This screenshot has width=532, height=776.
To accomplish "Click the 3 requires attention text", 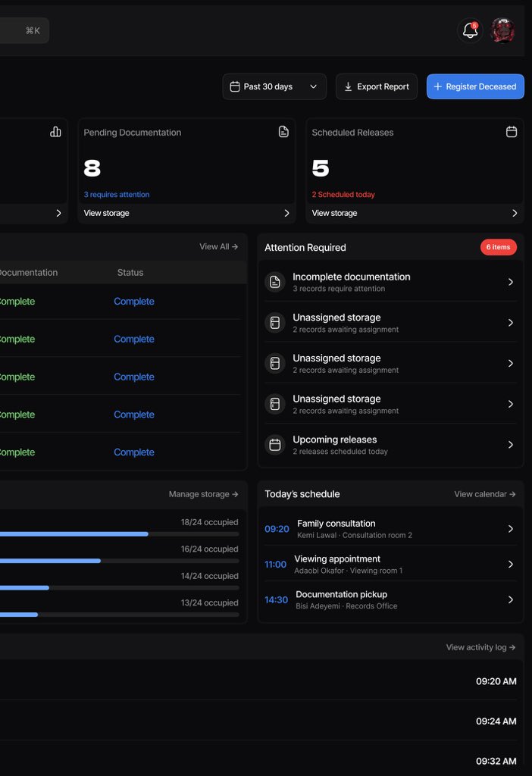I will pyautogui.click(x=117, y=195).
